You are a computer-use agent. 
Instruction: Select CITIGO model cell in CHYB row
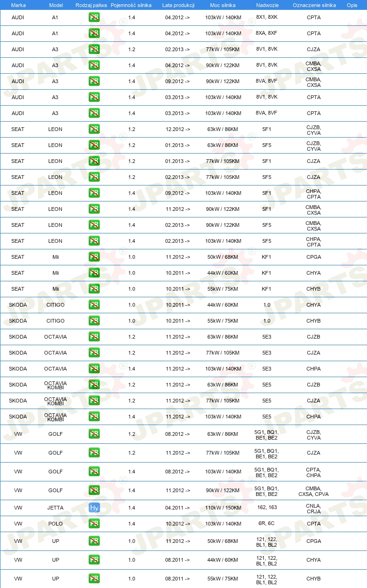coord(56,321)
